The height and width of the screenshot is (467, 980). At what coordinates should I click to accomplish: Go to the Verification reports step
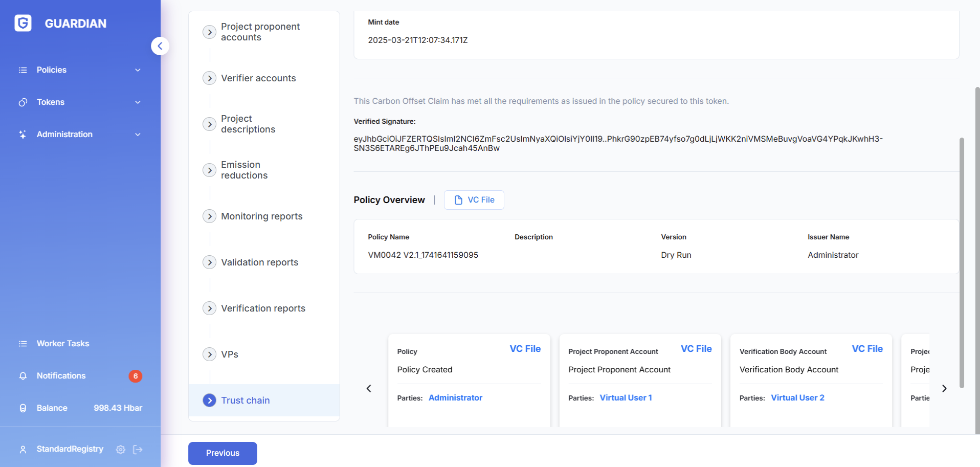coord(263,308)
